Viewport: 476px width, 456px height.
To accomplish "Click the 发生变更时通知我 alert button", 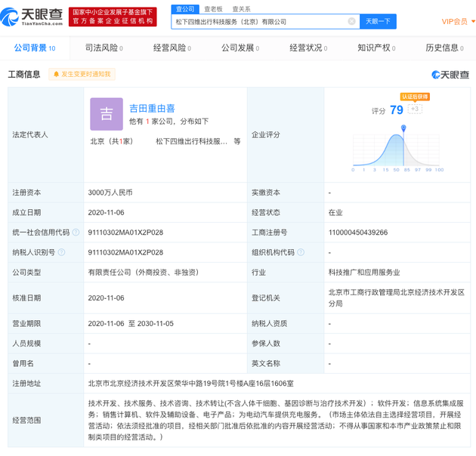I will tap(82, 74).
